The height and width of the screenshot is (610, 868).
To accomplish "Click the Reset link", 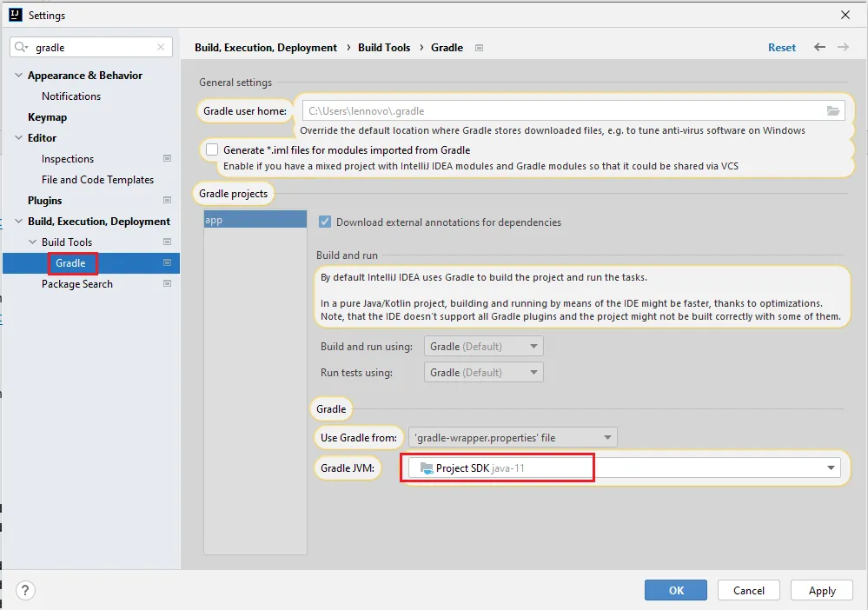I will [x=782, y=48].
